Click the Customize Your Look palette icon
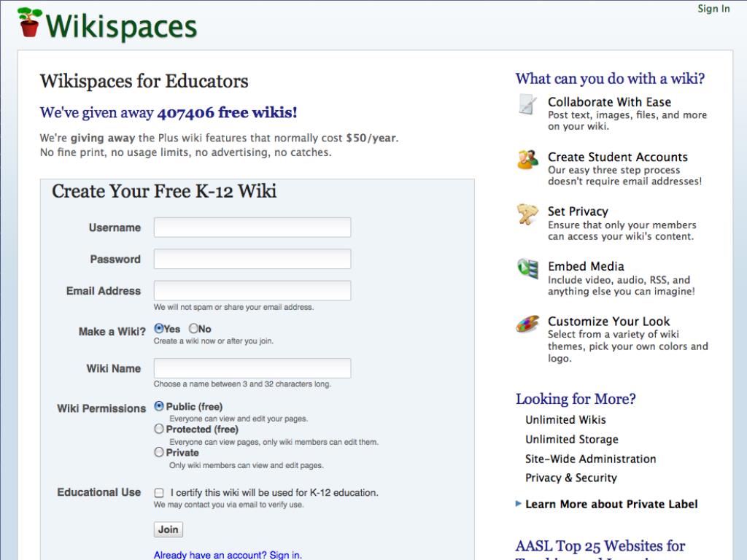The height and width of the screenshot is (560, 747). 527,324
